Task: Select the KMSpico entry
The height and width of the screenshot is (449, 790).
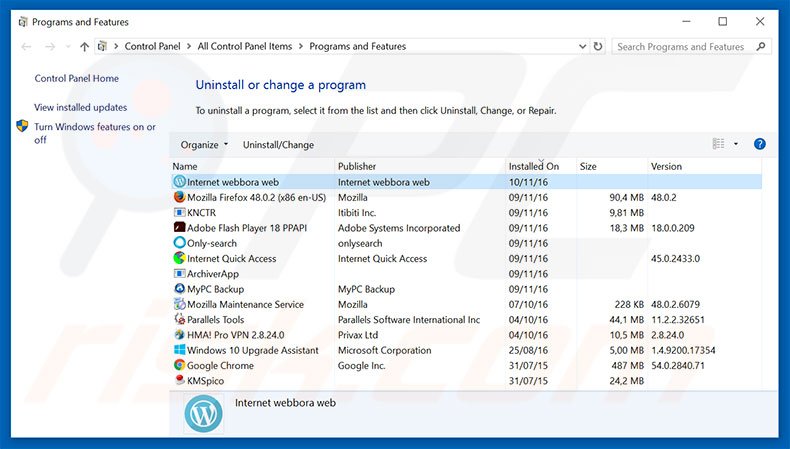Action: click(205, 380)
